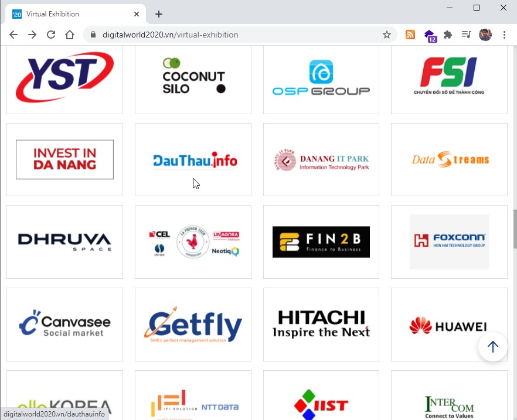This screenshot has height=420, width=517.
Task: Bookmark this page with the star
Action: pyautogui.click(x=387, y=35)
